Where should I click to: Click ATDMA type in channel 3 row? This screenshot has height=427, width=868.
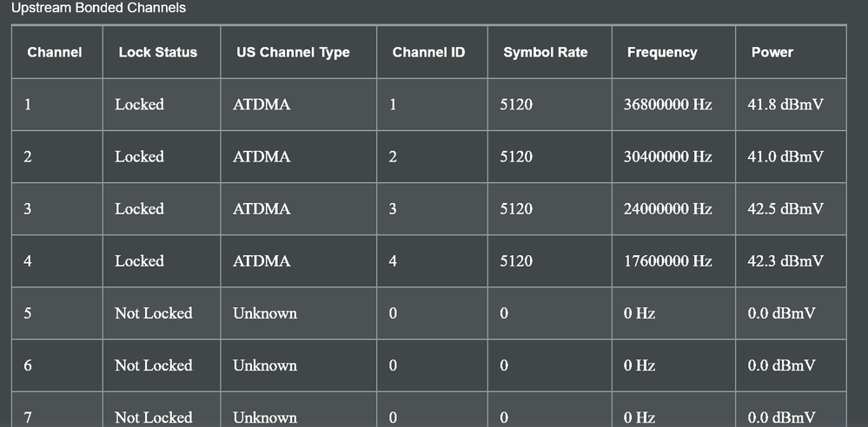click(x=262, y=209)
